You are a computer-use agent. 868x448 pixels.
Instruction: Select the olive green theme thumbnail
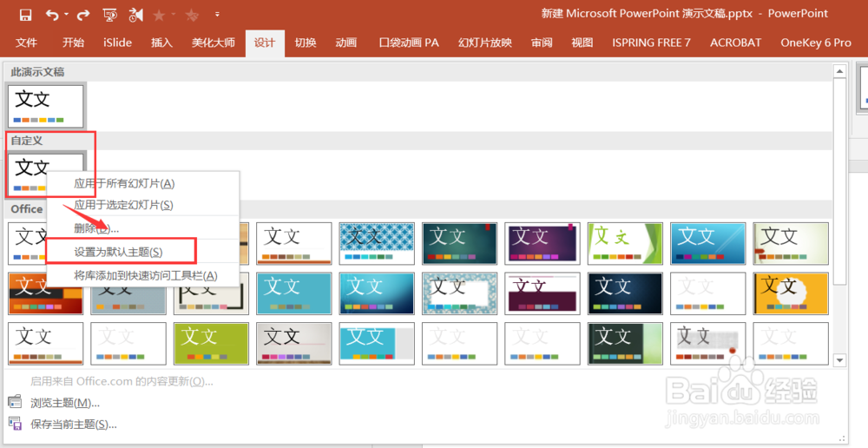[x=212, y=343]
